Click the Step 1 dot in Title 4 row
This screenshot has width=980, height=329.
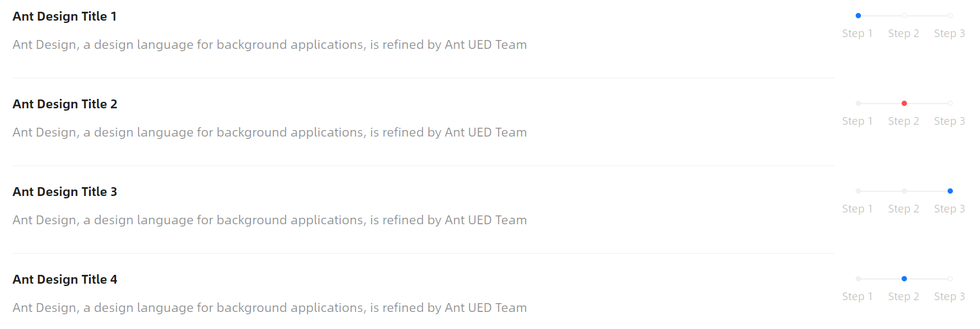(x=858, y=279)
